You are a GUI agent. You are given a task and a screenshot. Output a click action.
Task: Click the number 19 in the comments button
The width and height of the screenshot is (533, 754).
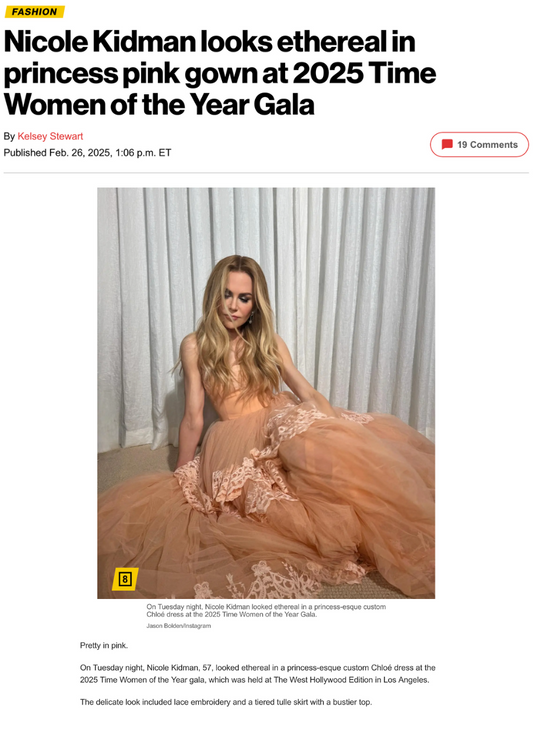tap(462, 145)
